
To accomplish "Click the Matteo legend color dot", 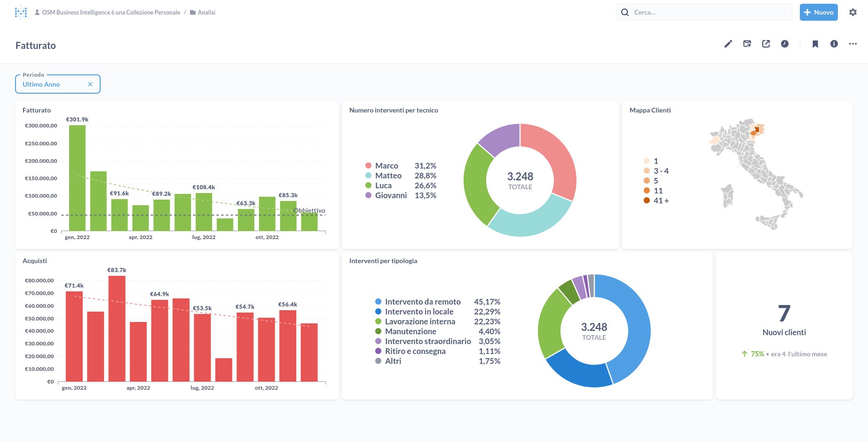I will coord(369,176).
